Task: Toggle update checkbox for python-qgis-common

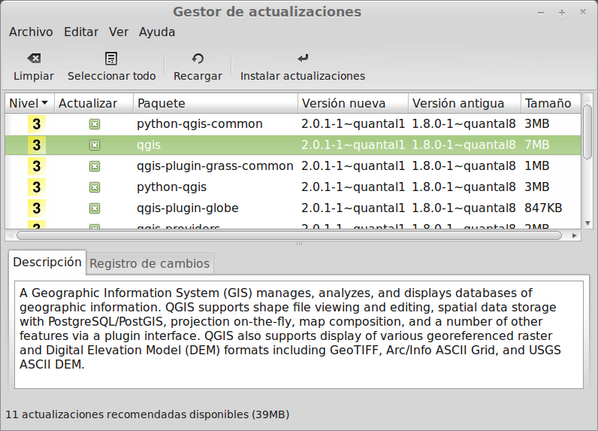Action: coord(95,124)
